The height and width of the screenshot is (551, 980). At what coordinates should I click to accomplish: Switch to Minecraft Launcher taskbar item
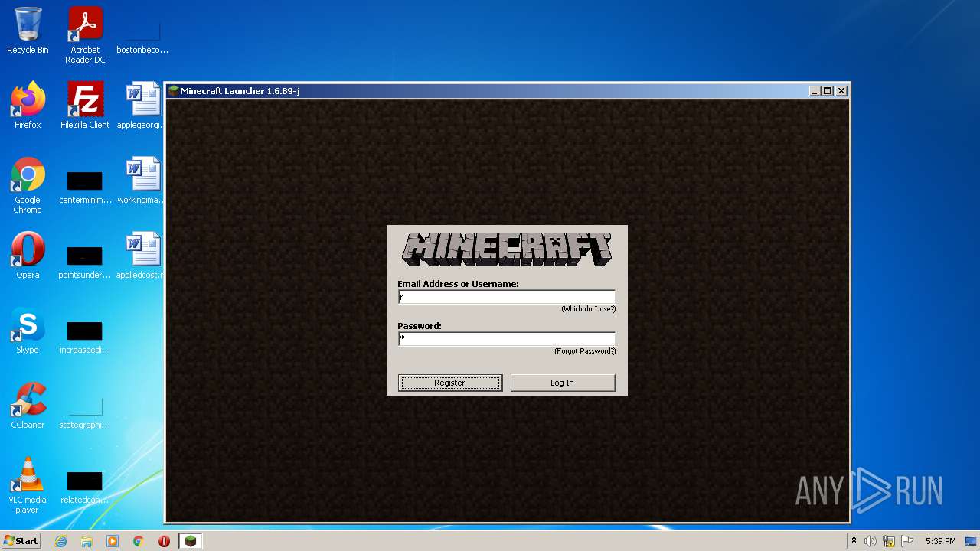(x=190, y=541)
